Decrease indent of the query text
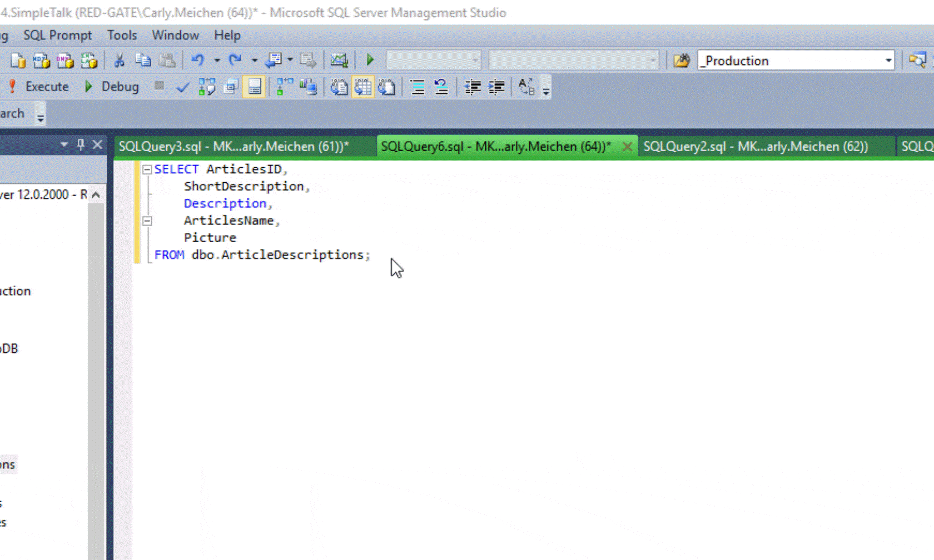The width and height of the screenshot is (934, 560). (x=473, y=87)
